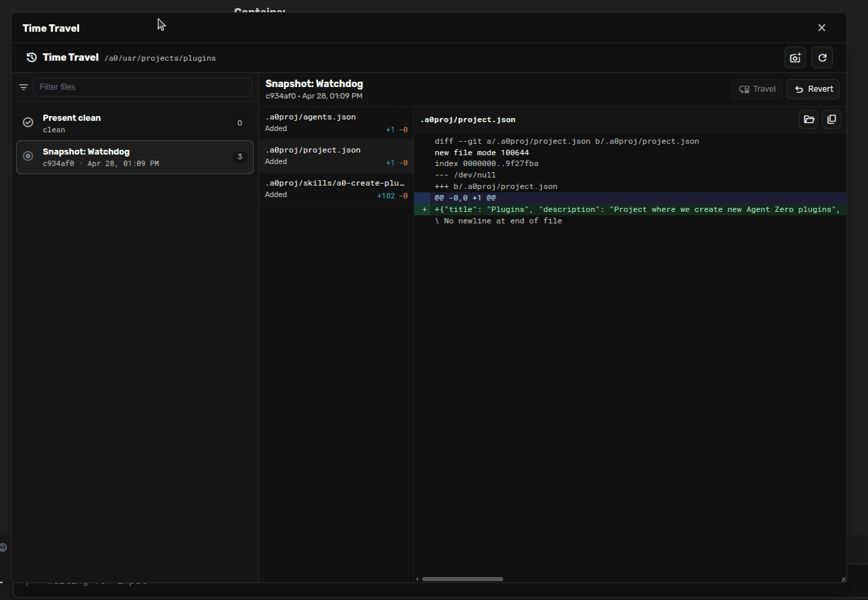The image size is (868, 600).
Task: Focus the Filter files input
Action: point(142,87)
